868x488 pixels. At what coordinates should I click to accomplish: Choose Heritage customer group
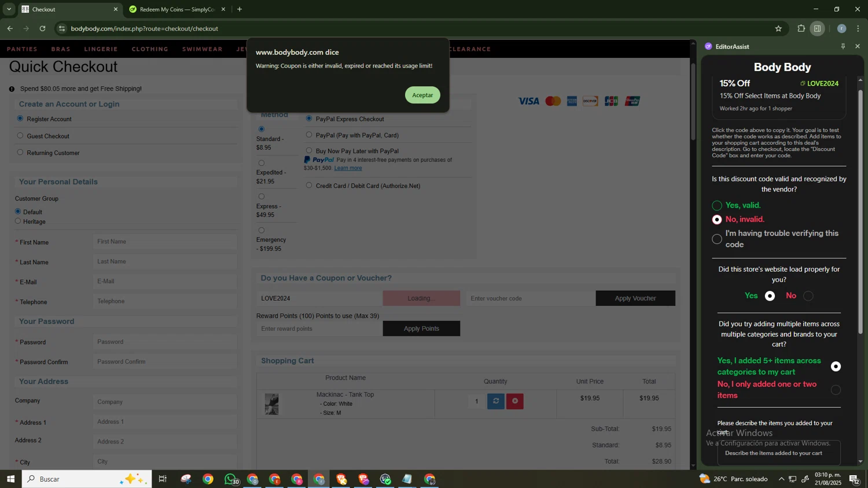coord(18,221)
